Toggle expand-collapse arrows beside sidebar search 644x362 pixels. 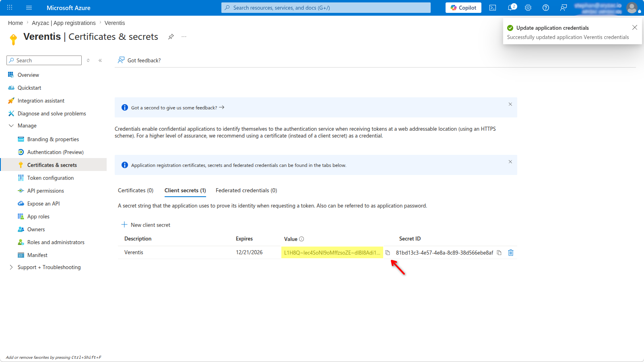(88, 60)
